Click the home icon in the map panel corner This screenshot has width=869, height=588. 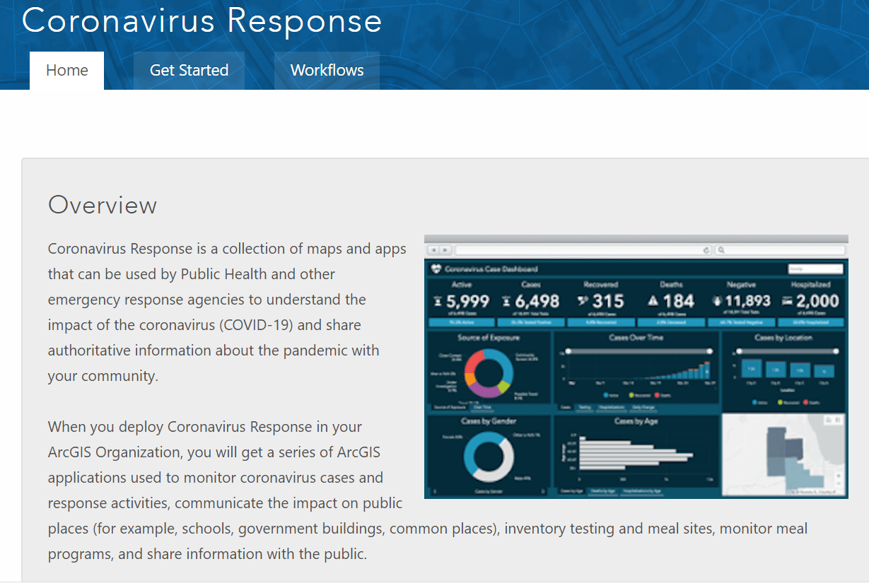pyautogui.click(x=828, y=420)
